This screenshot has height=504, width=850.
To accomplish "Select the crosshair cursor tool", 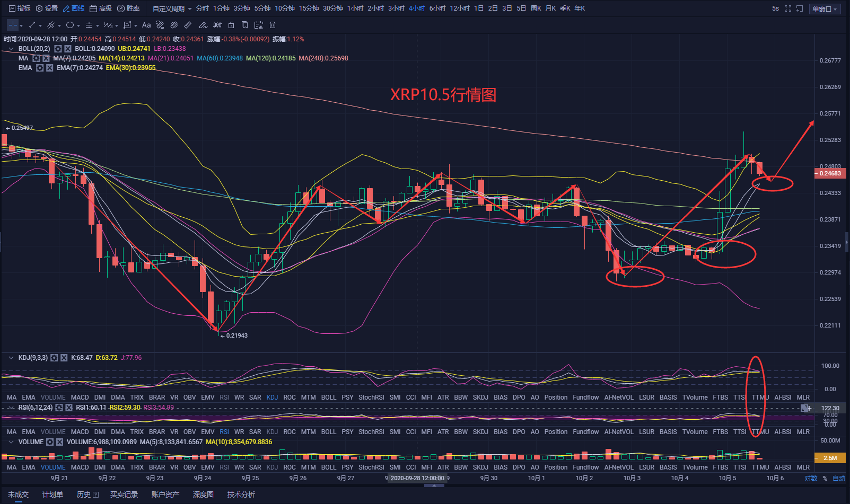I will click(13, 25).
